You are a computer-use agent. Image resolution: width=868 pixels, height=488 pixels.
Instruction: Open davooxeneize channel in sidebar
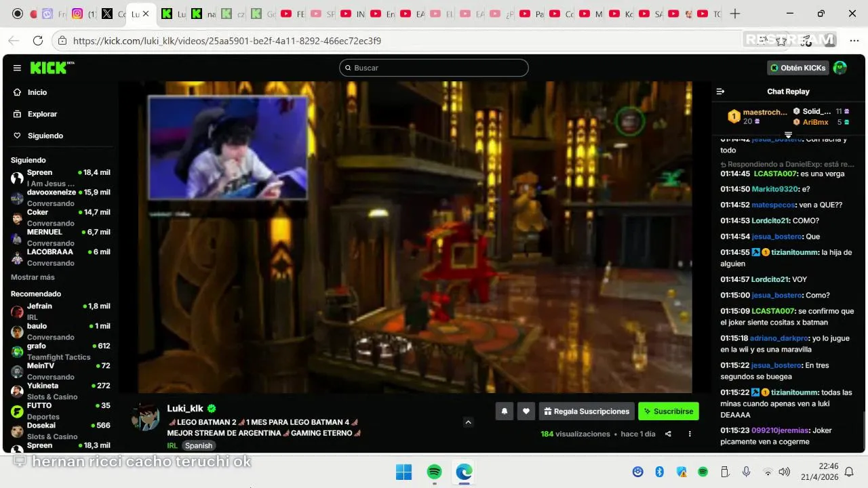click(x=60, y=197)
